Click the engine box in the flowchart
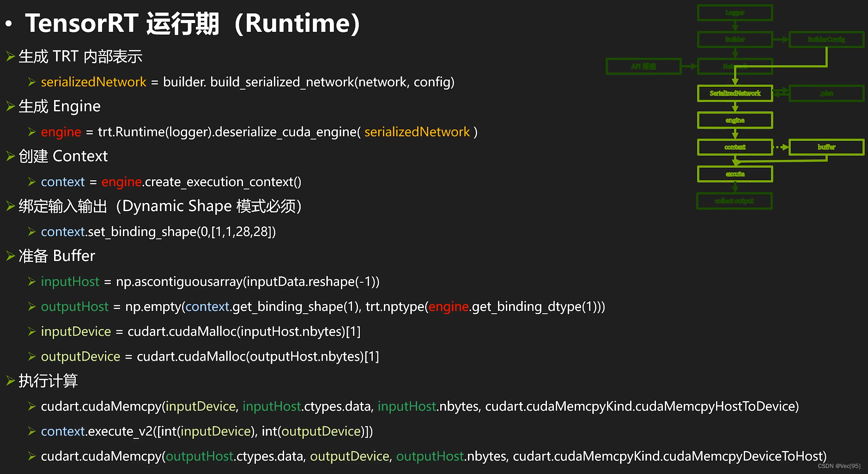 (x=735, y=120)
